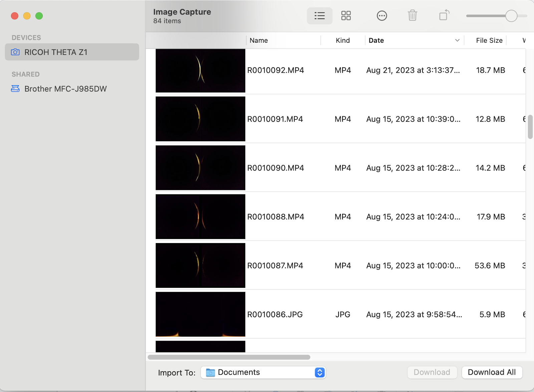Image resolution: width=534 pixels, height=392 pixels.
Task: Click the Download All button
Action: point(492,372)
